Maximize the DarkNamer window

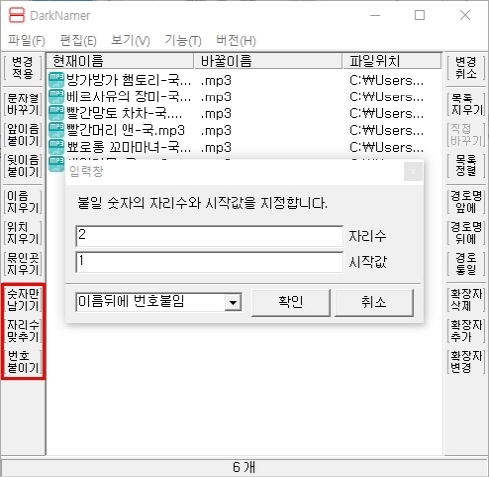click(420, 15)
